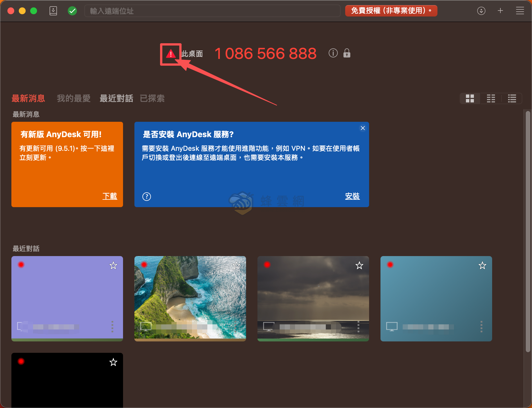Open the address book icon
Screen dimensions: 532x408
(53, 11)
